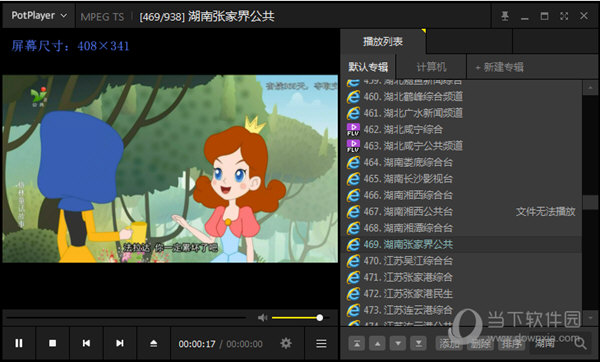Click the FLV icon beside 湖北咸宁综合
600x362 pixels.
click(353, 130)
